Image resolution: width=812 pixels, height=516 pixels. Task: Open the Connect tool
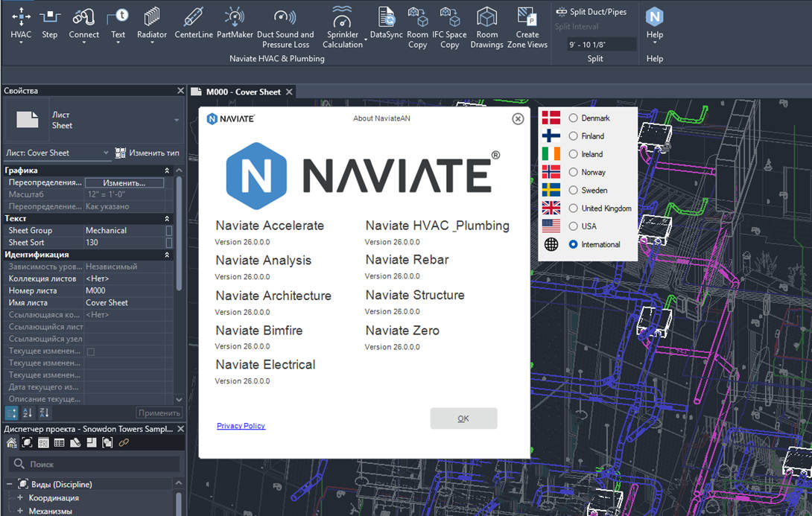point(84,25)
